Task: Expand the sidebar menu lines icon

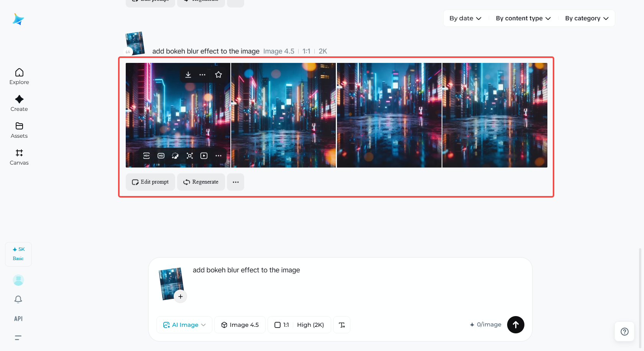Action: pos(18,338)
